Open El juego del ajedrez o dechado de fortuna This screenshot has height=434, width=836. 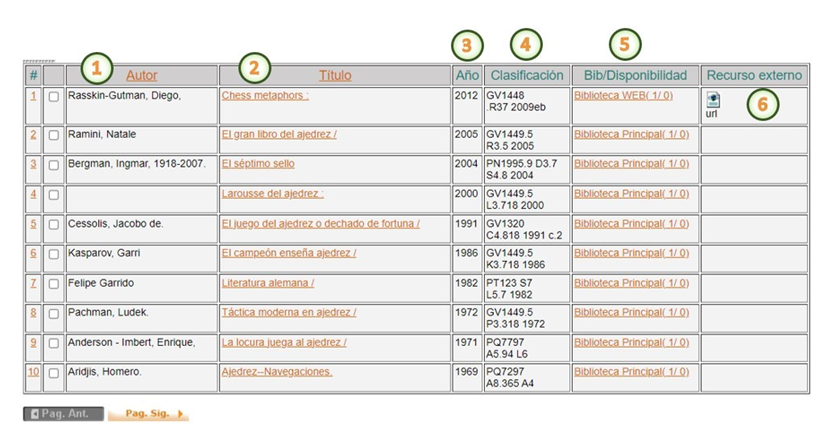[x=320, y=223]
